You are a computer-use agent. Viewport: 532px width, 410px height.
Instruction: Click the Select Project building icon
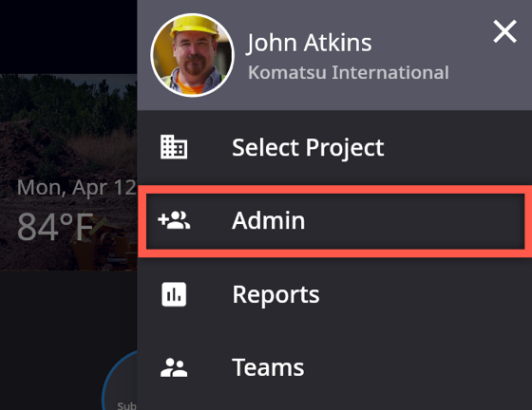[174, 147]
